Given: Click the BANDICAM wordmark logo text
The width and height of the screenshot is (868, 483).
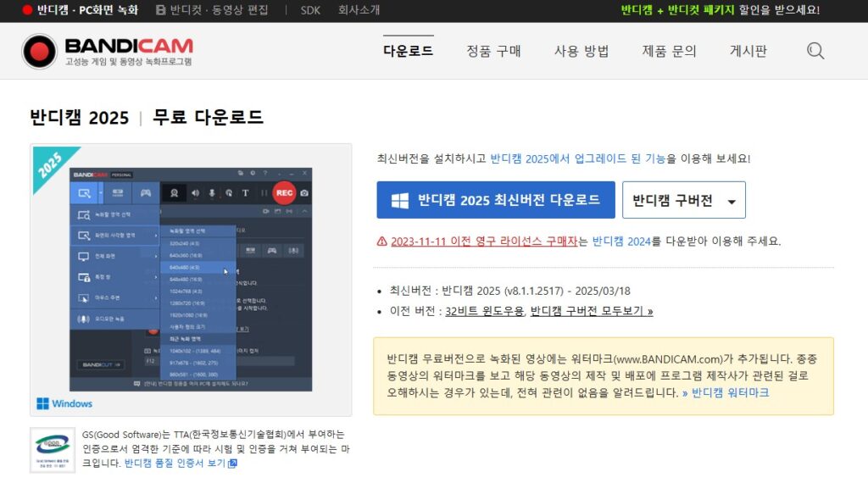Looking at the screenshot, I should tap(129, 46).
